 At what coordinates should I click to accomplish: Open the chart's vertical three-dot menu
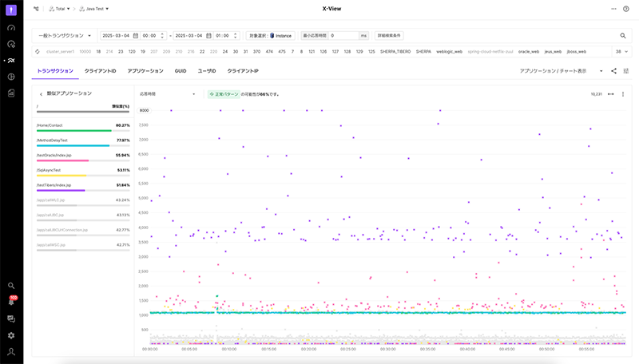click(x=623, y=94)
